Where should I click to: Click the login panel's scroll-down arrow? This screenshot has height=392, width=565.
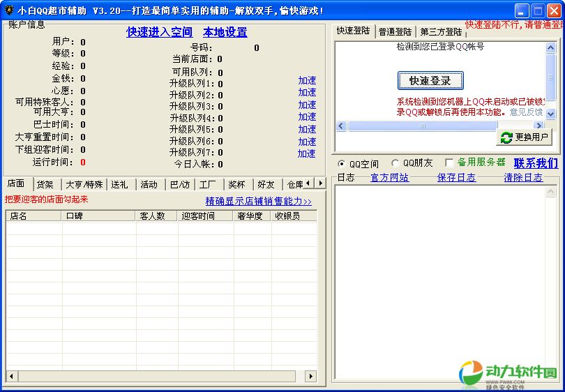(x=550, y=113)
